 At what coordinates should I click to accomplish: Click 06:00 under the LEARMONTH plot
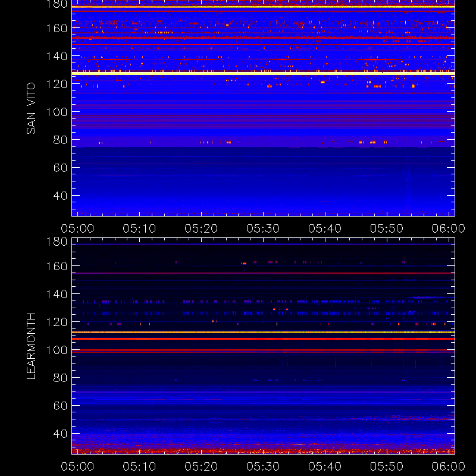pos(449,466)
